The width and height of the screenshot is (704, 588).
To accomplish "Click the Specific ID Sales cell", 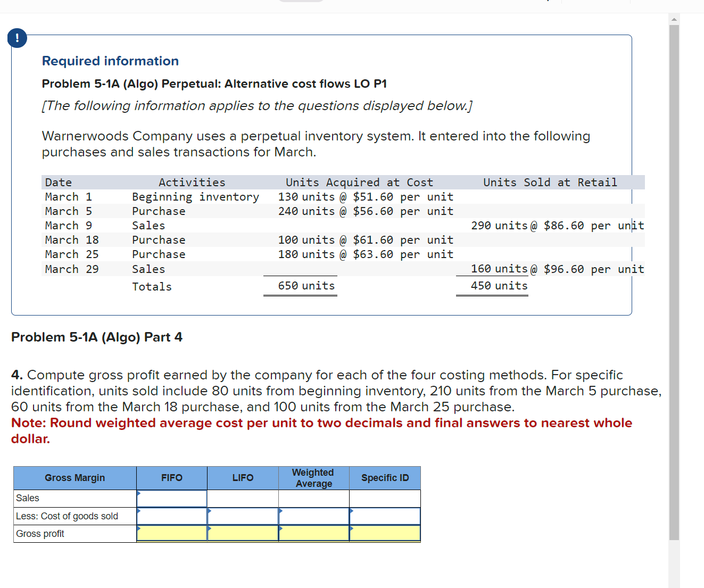I will (385, 498).
